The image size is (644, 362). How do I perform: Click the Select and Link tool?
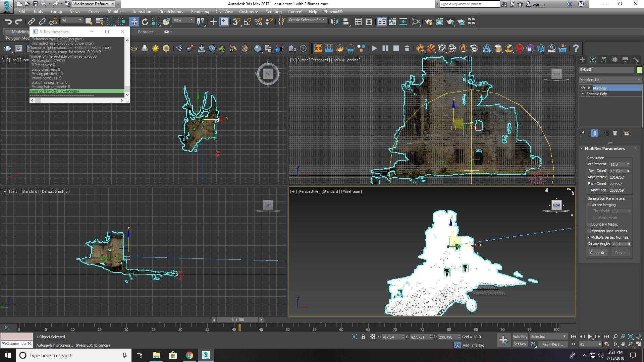[32, 22]
